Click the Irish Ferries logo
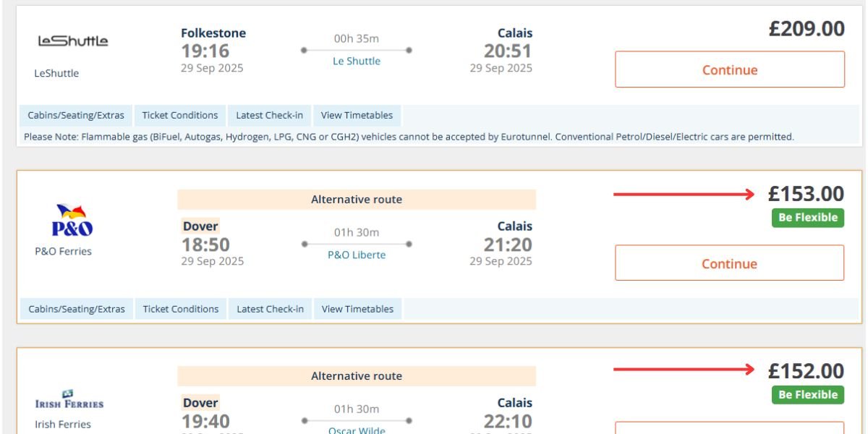Screen dimensions: 868x434 coord(69,400)
